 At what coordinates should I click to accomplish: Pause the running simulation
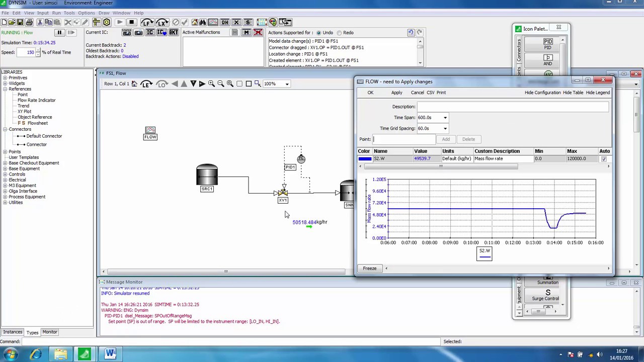click(59, 33)
